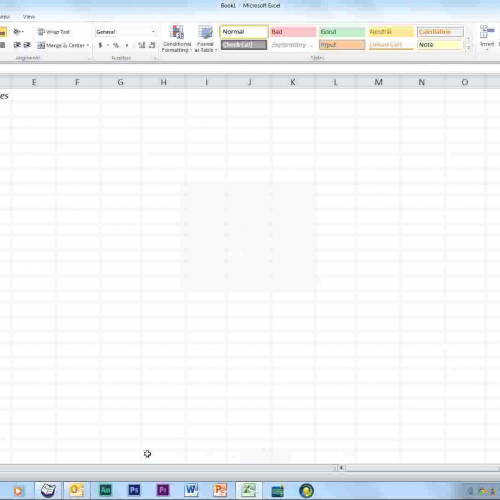Open Word from the taskbar
The width and height of the screenshot is (500, 500).
tap(191, 490)
